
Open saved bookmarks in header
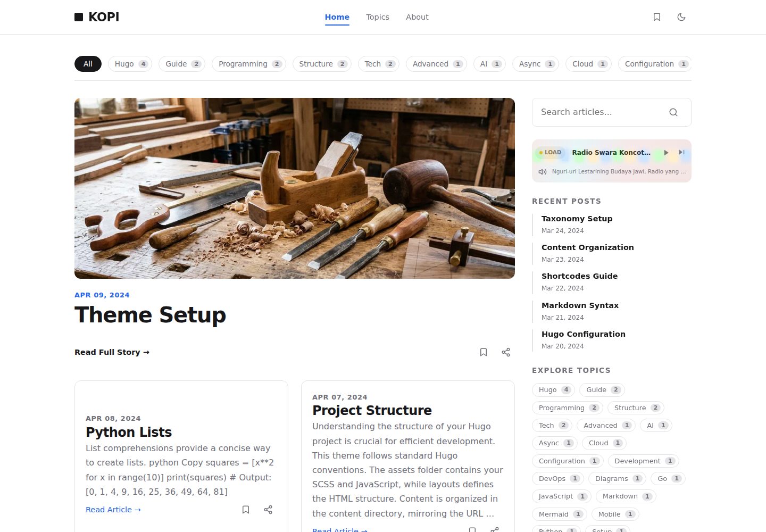657,17
